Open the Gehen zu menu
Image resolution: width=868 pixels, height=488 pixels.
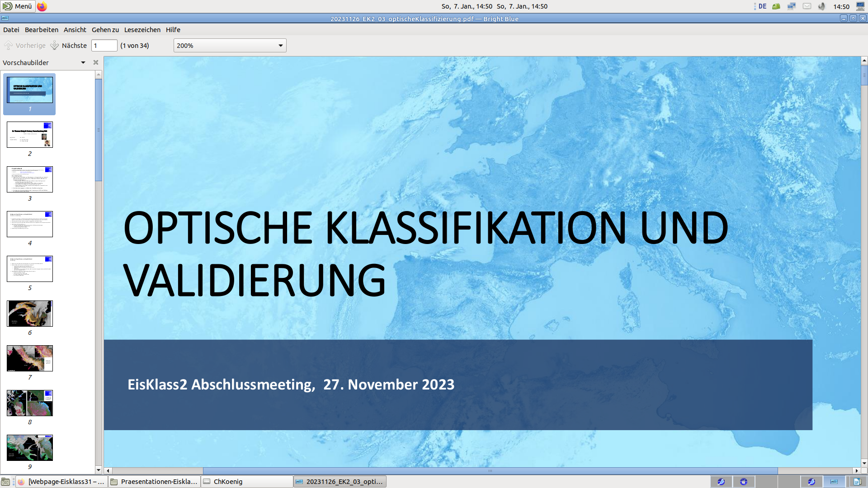(x=105, y=30)
